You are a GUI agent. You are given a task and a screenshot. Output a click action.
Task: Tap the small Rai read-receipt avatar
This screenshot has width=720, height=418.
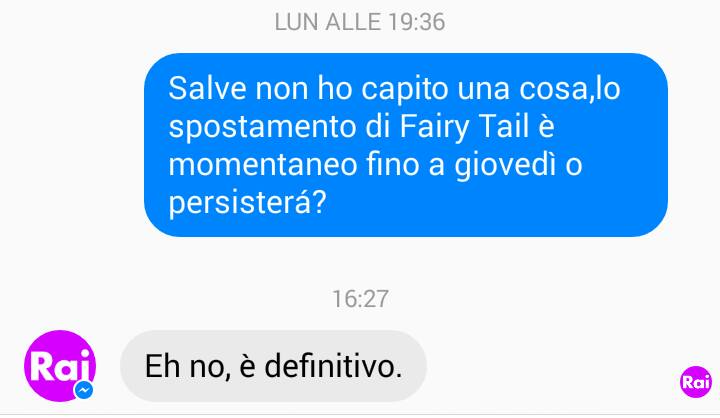click(696, 382)
